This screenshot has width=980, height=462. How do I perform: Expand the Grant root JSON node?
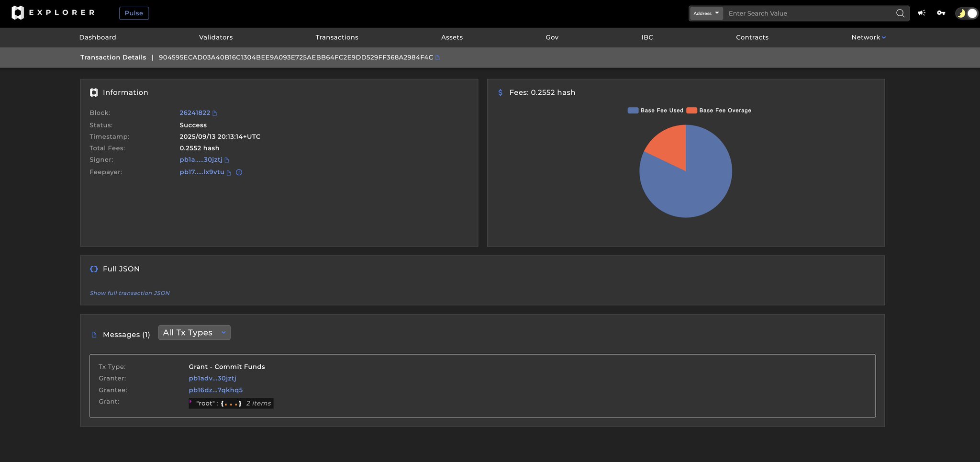pos(191,402)
